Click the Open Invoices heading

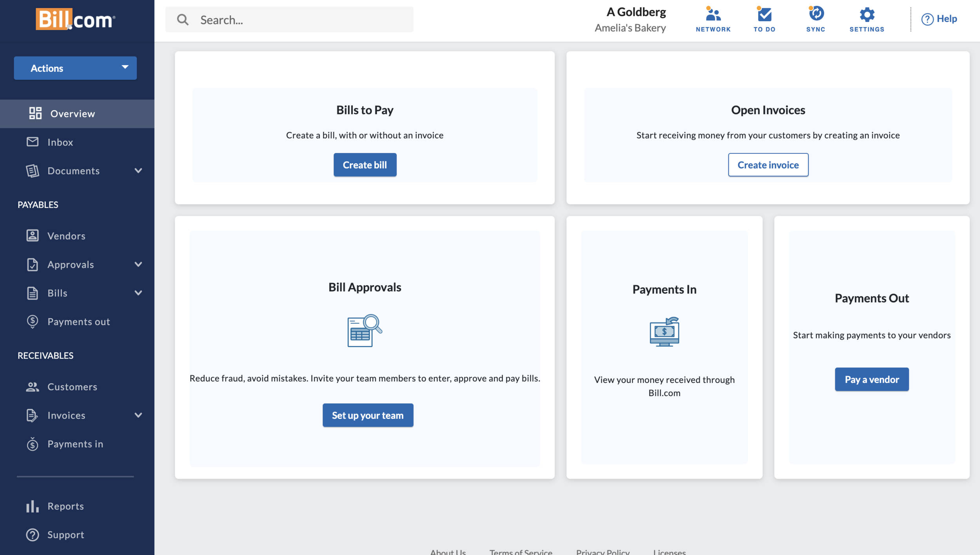point(768,110)
